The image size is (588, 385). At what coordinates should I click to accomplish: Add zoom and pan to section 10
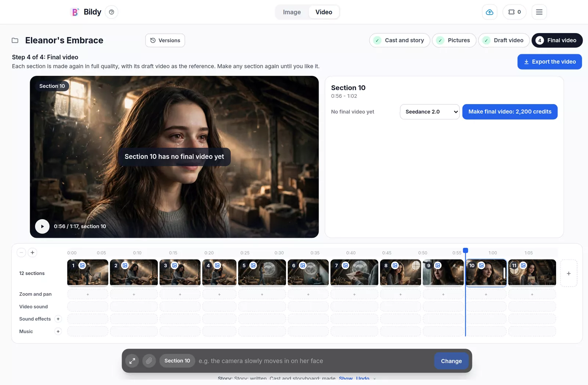(x=486, y=295)
